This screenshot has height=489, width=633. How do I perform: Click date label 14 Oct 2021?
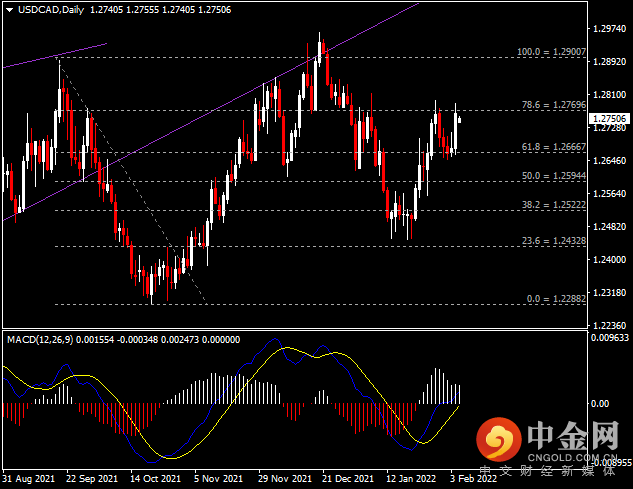(x=155, y=479)
